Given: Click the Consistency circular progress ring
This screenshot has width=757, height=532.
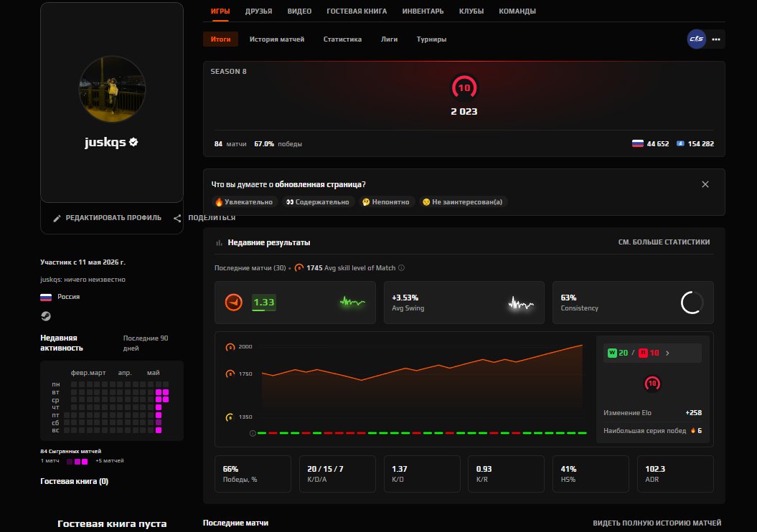Looking at the screenshot, I should [692, 303].
